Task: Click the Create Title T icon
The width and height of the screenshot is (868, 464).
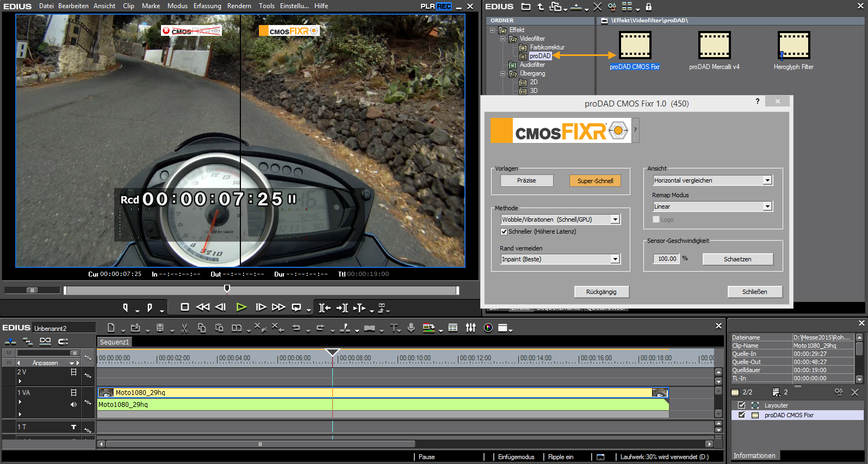Action: pos(394,328)
